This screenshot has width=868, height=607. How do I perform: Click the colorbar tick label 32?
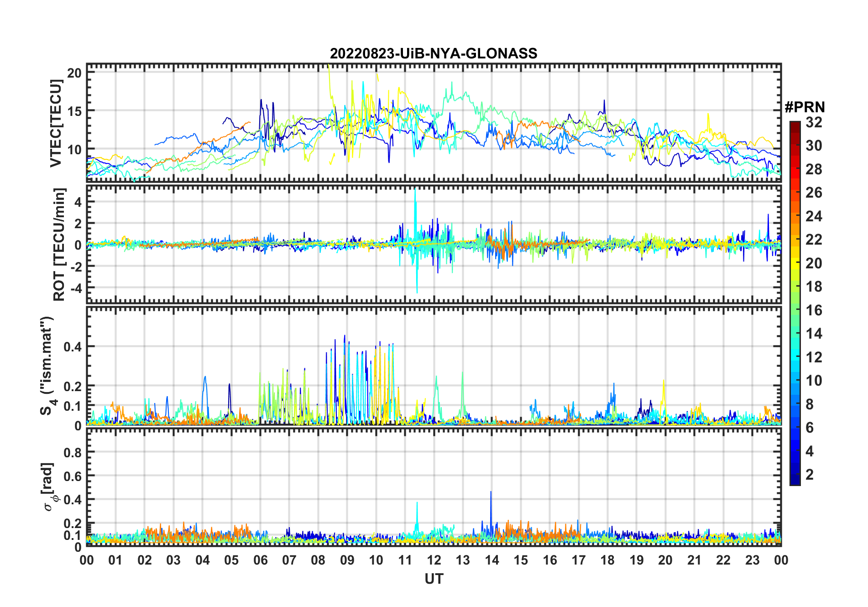(x=814, y=122)
